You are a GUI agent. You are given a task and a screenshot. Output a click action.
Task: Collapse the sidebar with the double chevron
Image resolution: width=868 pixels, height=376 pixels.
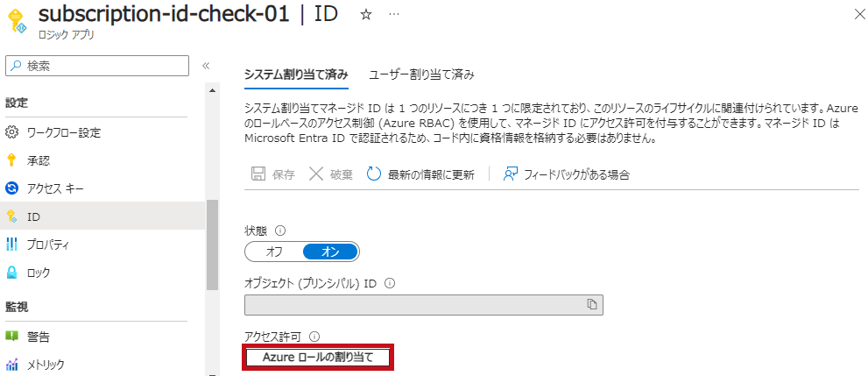pos(207,66)
